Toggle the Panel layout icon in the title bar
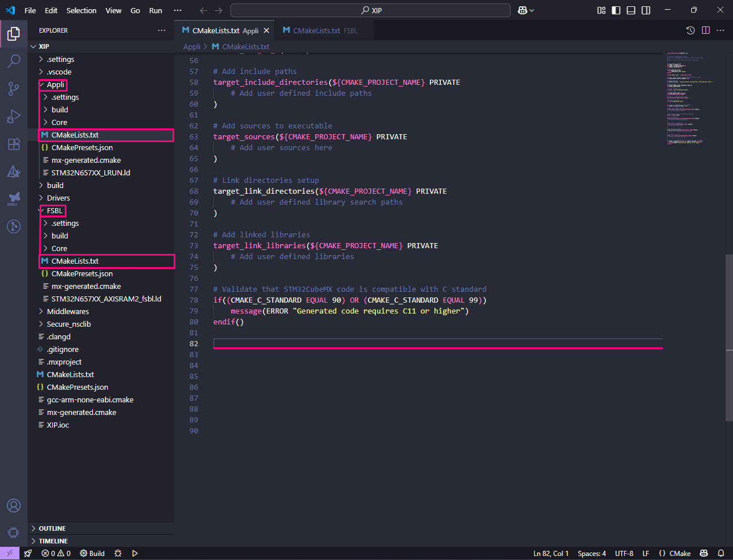 point(631,10)
